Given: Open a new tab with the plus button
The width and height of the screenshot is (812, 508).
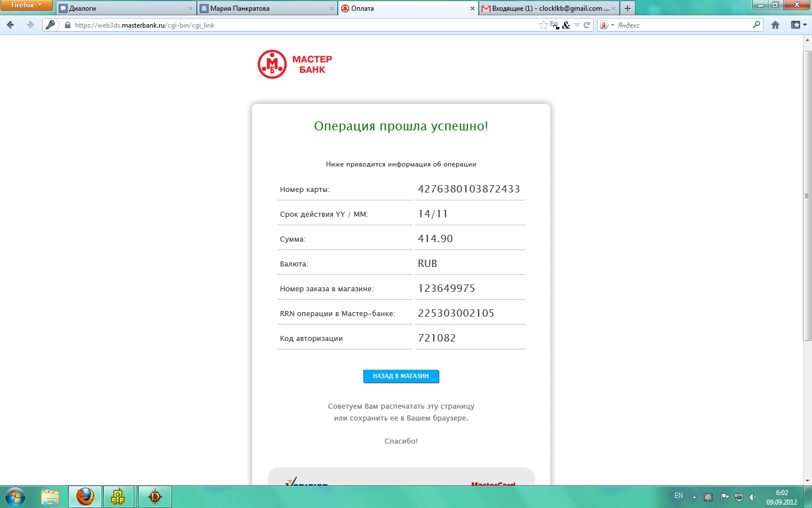Looking at the screenshot, I should coord(627,8).
